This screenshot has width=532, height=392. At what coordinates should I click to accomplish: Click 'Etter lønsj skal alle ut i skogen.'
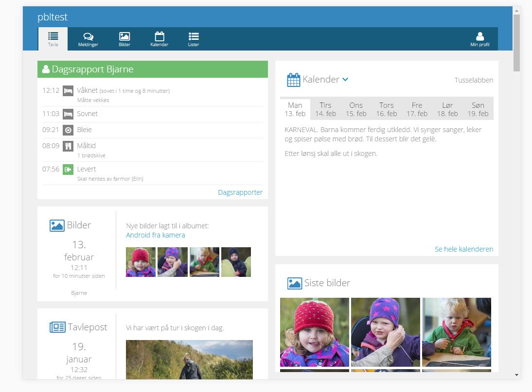coord(331,154)
